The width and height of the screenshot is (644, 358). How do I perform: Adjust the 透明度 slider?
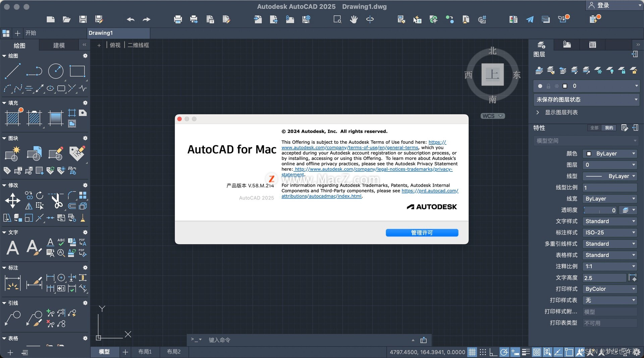tap(600, 210)
